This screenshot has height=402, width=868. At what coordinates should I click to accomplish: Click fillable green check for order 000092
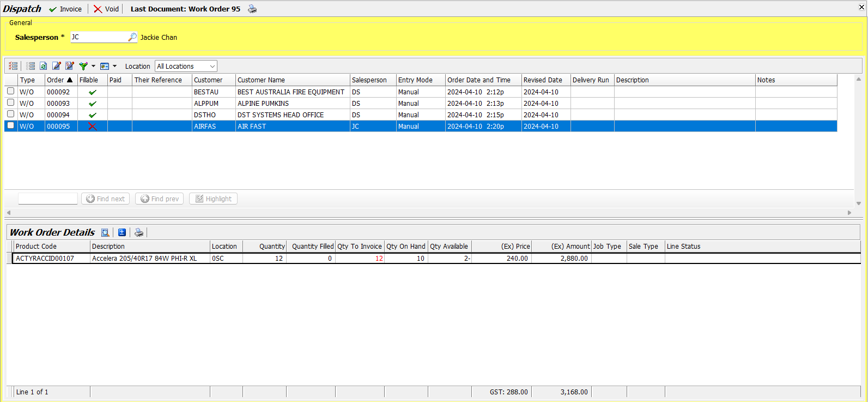click(93, 92)
